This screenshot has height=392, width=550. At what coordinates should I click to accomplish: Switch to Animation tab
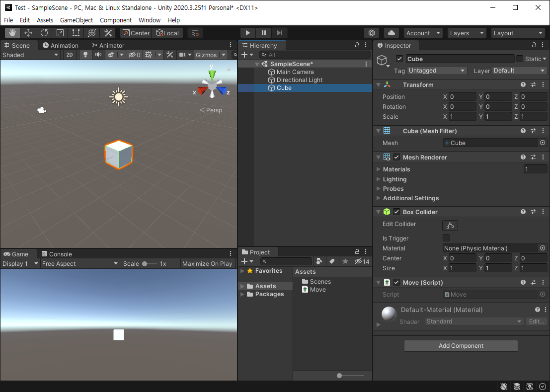60,45
